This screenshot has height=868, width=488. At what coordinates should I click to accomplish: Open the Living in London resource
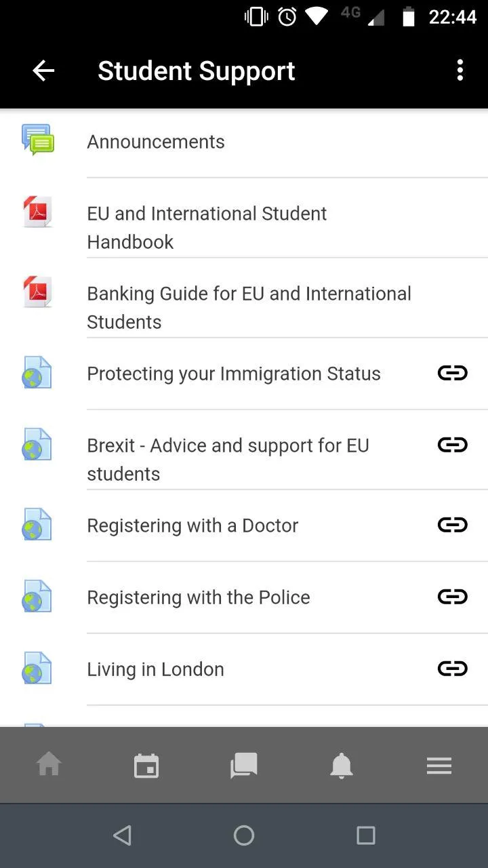coord(155,669)
